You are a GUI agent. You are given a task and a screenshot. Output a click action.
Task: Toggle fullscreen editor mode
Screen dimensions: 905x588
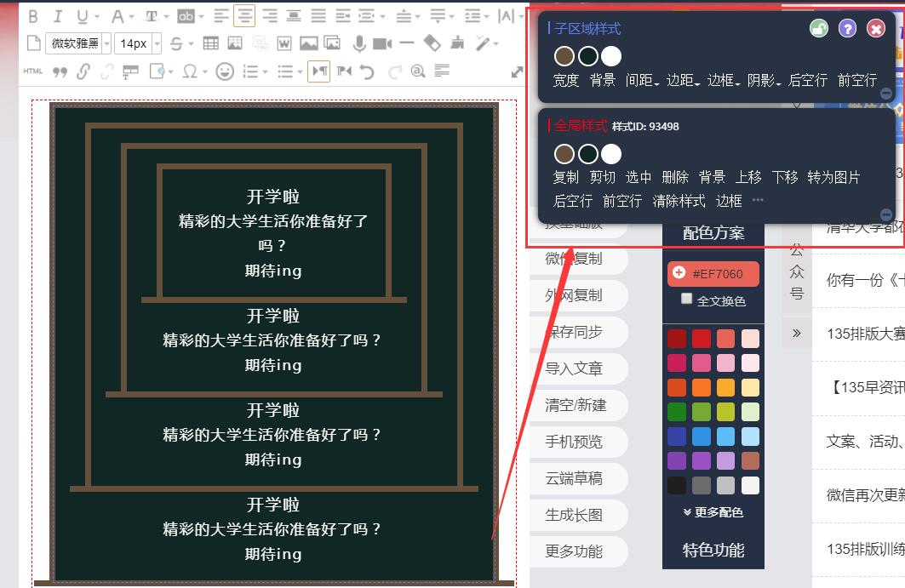coord(517,72)
